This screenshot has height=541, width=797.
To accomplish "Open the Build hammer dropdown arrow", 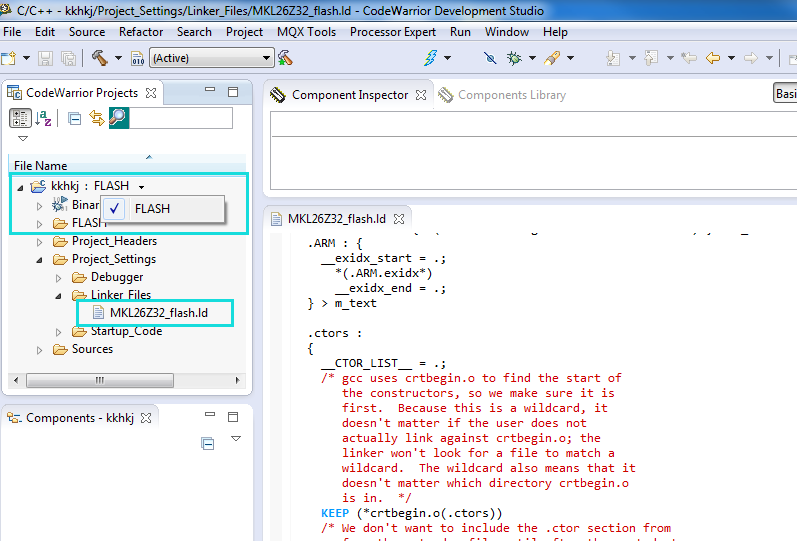I will [118, 58].
